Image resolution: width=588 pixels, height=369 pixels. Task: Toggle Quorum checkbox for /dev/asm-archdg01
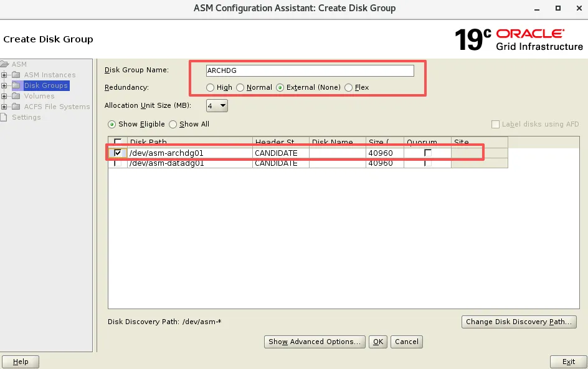click(x=427, y=153)
